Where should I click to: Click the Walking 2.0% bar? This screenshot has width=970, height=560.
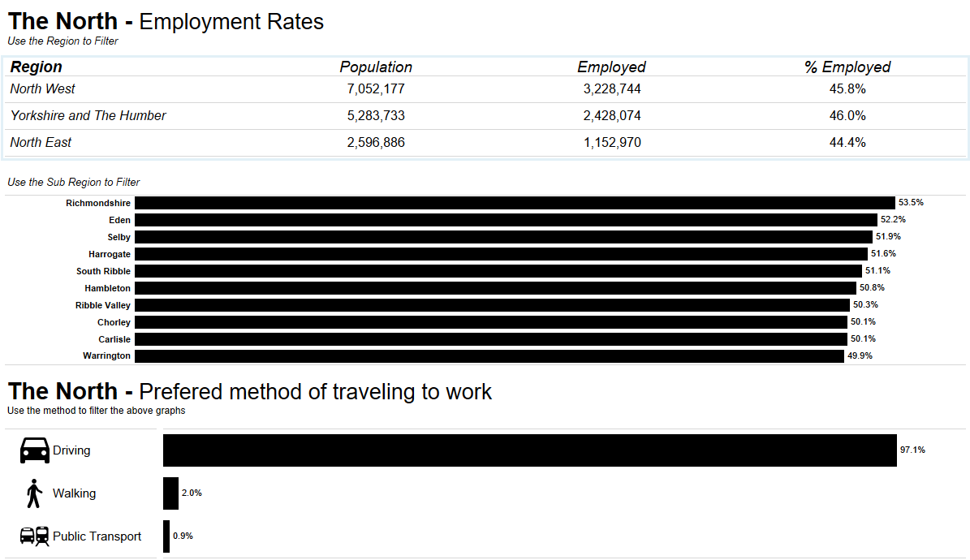170,493
